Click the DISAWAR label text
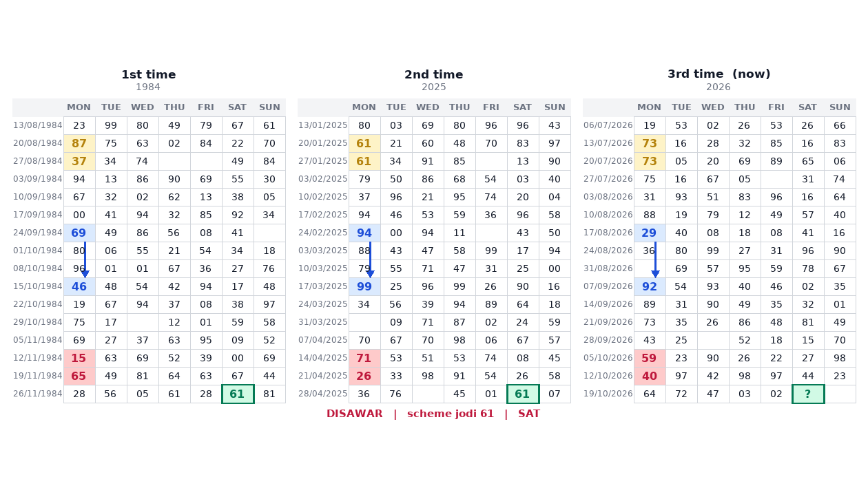 coord(355,414)
